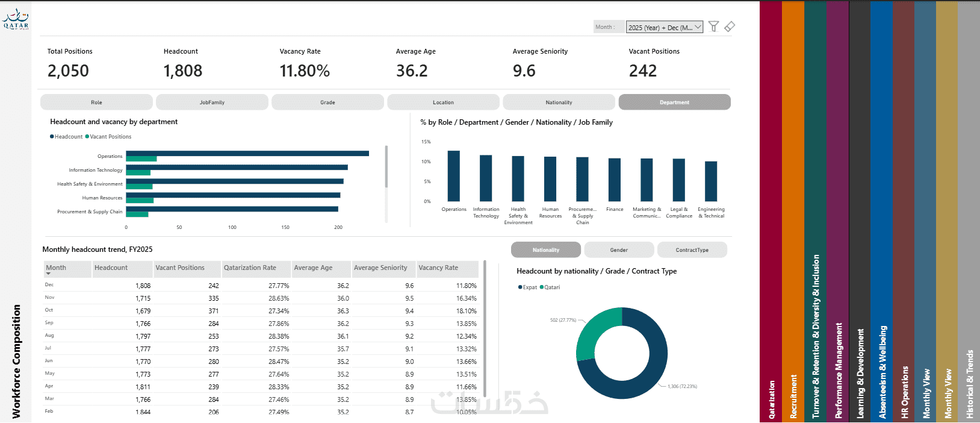
Task: Open the Recruitment page tab
Action: click(x=793, y=211)
